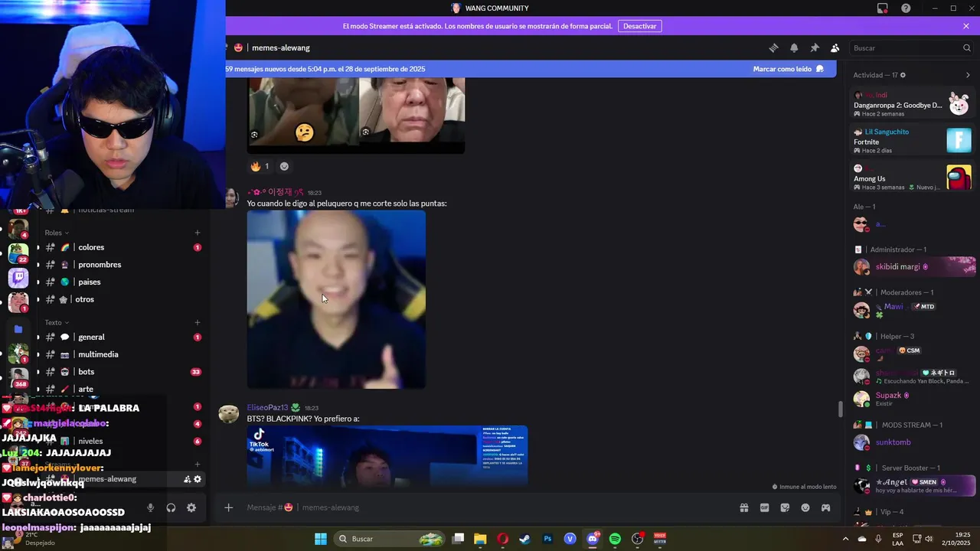Image resolution: width=980 pixels, height=551 pixels.
Task: Toggle deafen headphones in user panel
Action: click(x=171, y=507)
